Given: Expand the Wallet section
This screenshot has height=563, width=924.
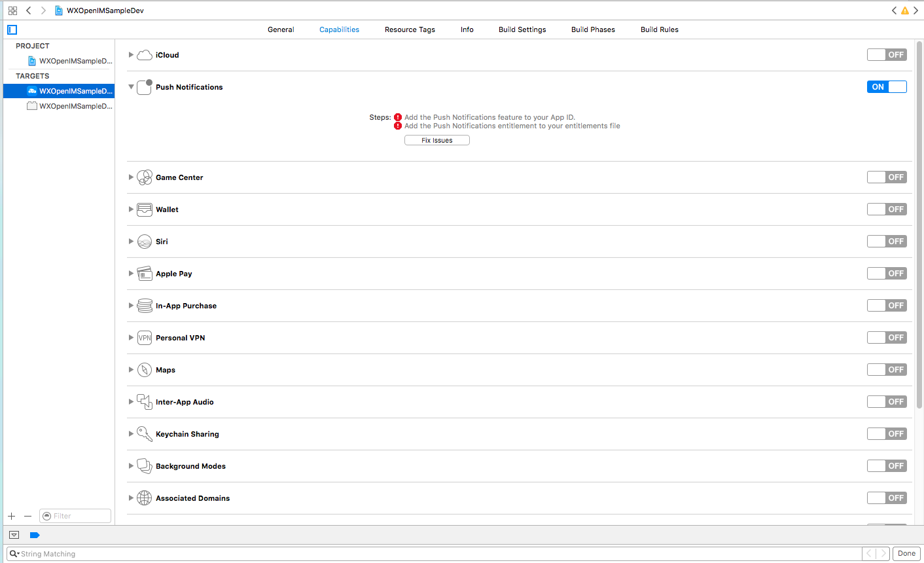Looking at the screenshot, I should (131, 209).
